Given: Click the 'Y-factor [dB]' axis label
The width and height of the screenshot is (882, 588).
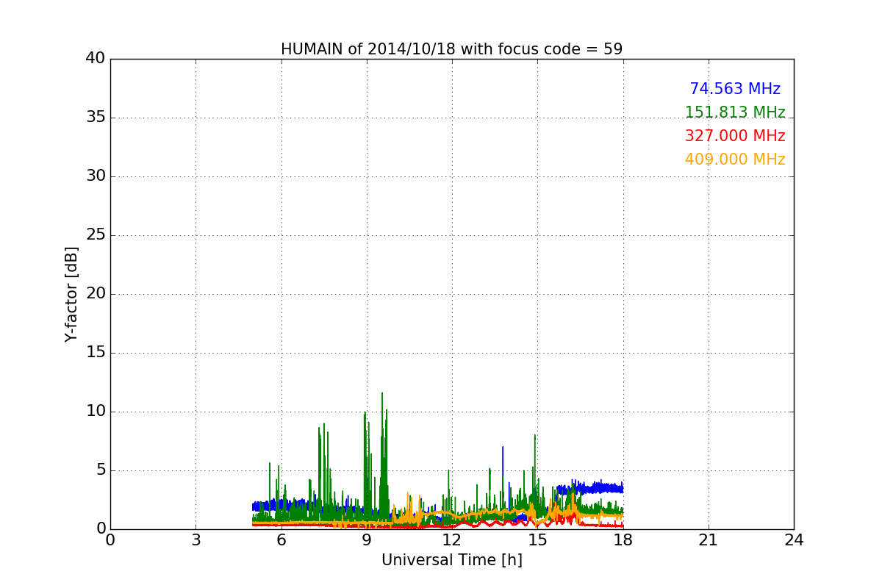Looking at the screenshot, I should coord(71,294).
